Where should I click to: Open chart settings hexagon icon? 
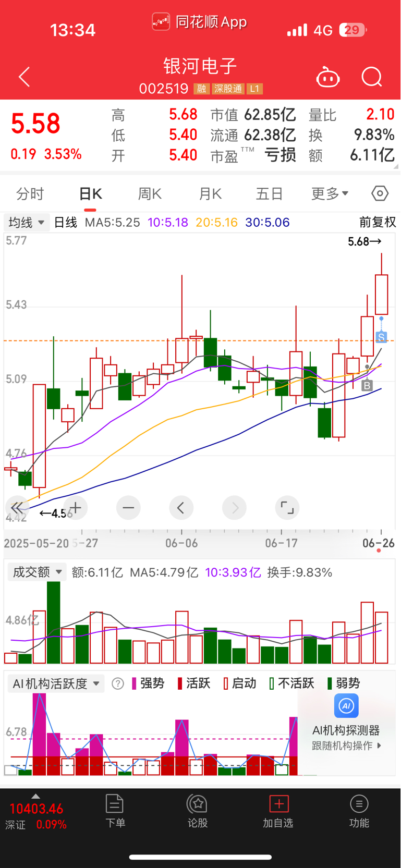click(x=380, y=194)
